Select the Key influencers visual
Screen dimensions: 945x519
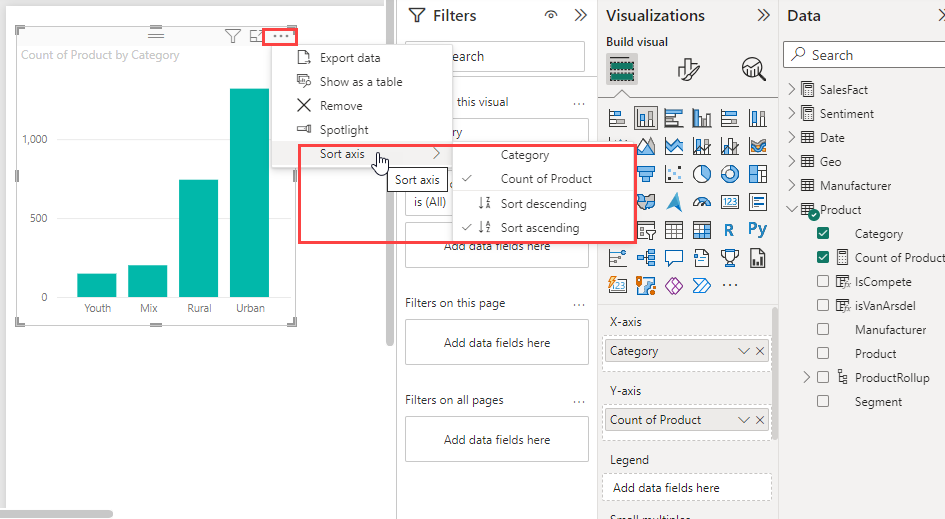617,258
